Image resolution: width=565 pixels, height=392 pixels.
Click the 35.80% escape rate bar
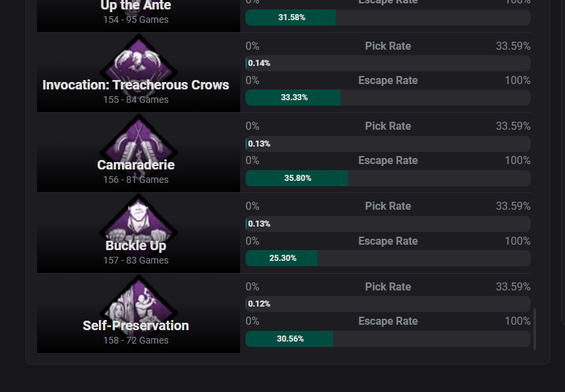[388, 178]
